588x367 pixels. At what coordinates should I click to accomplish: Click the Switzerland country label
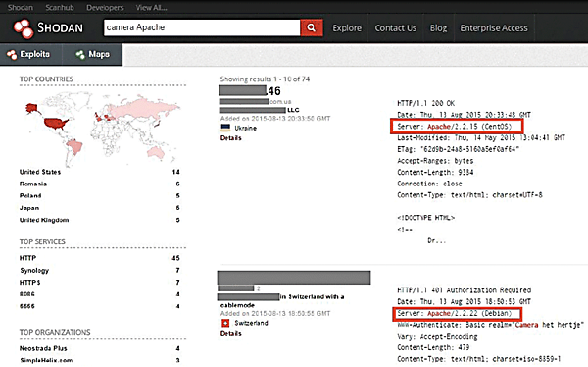pyautogui.click(x=251, y=323)
